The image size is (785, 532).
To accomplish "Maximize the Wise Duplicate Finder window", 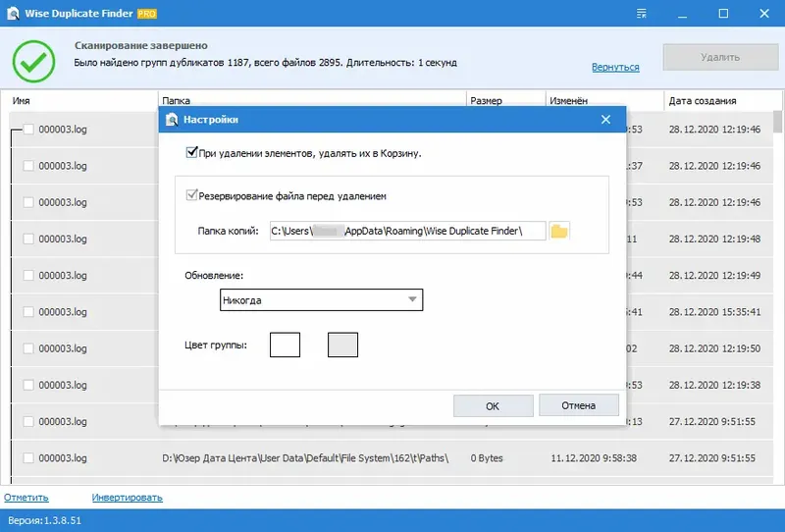I will click(723, 14).
